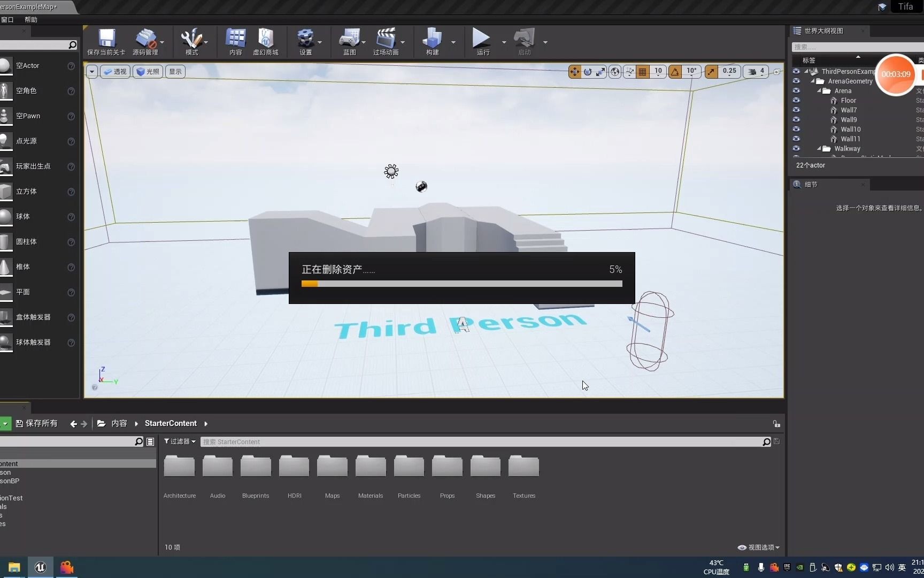Open the Settings (设置) toolbar icon
The height and width of the screenshot is (578, 924).
[x=305, y=42]
